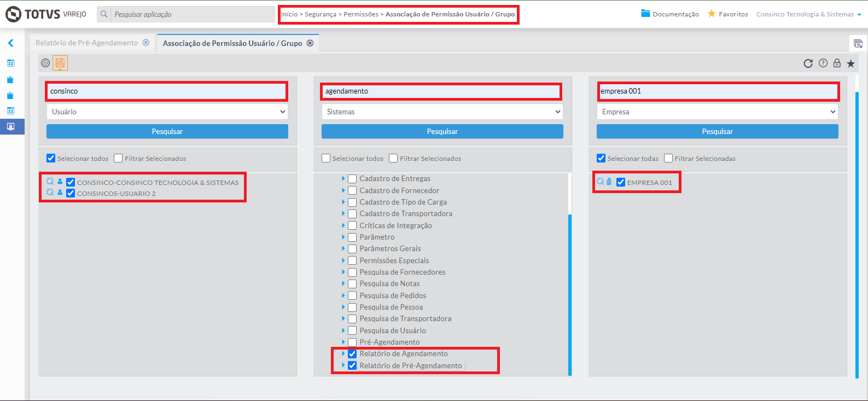Image resolution: width=868 pixels, height=401 pixels.
Task: Click building icon beside EMPRESA 001
Action: [609, 182]
